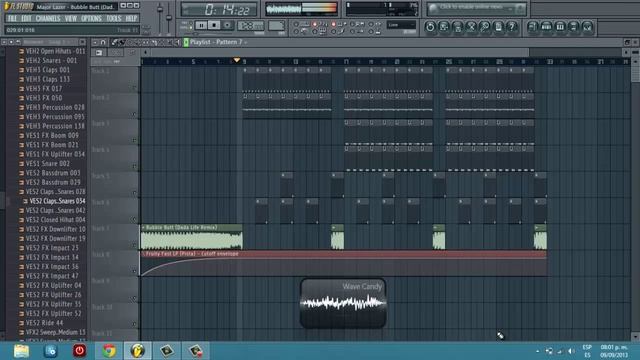Select the playlist paint brush tool
640x360 pixels.
point(121,42)
